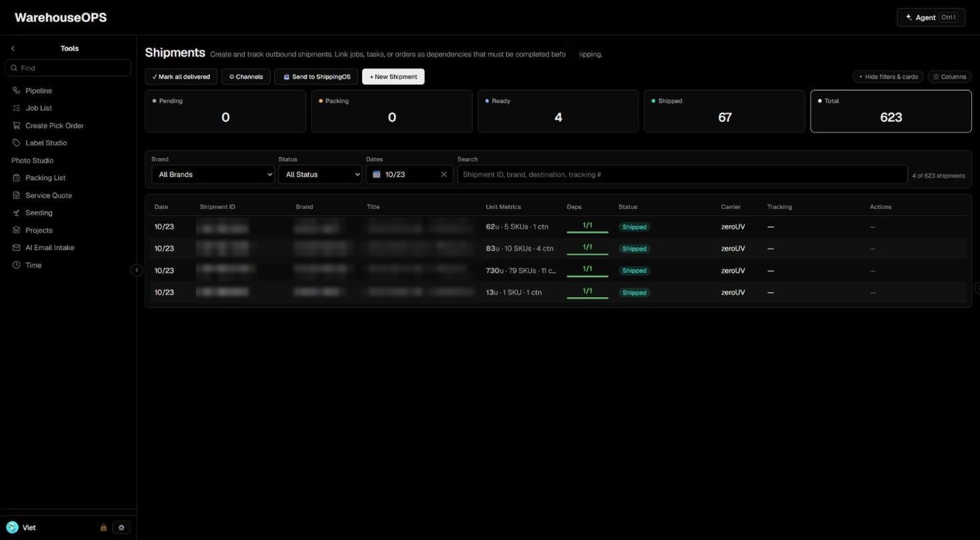Screen dimensions: 980x540
Task: Filter by the Packing card
Action: coord(392,112)
